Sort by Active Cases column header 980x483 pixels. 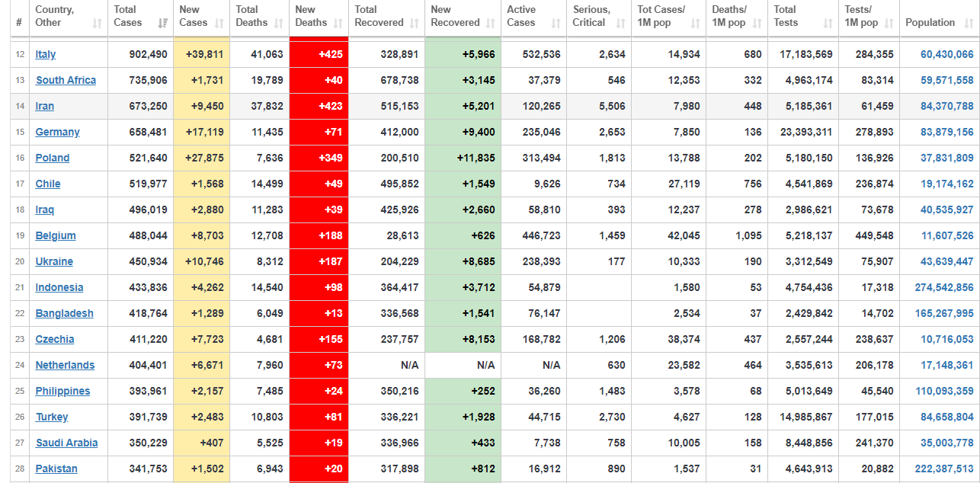click(x=533, y=17)
